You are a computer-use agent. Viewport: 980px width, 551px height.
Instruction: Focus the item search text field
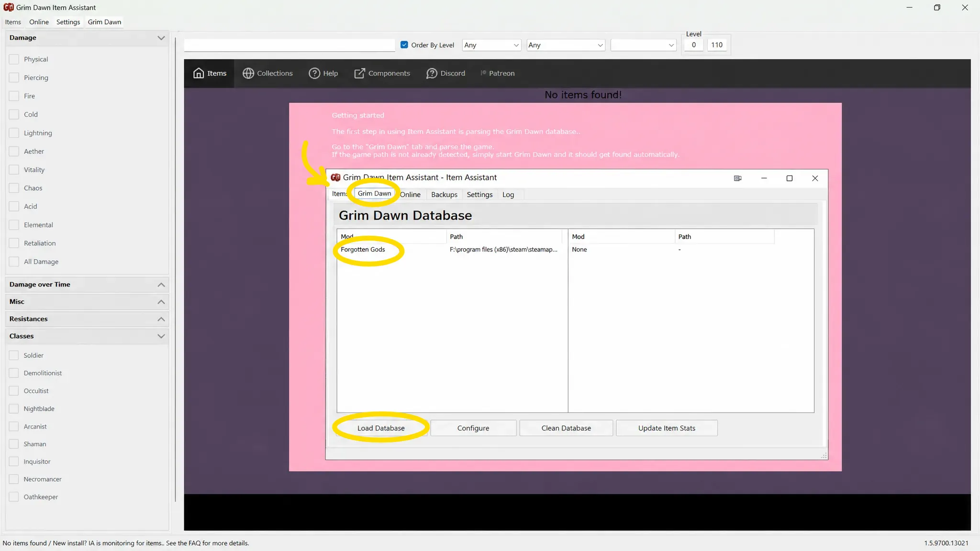pos(290,45)
